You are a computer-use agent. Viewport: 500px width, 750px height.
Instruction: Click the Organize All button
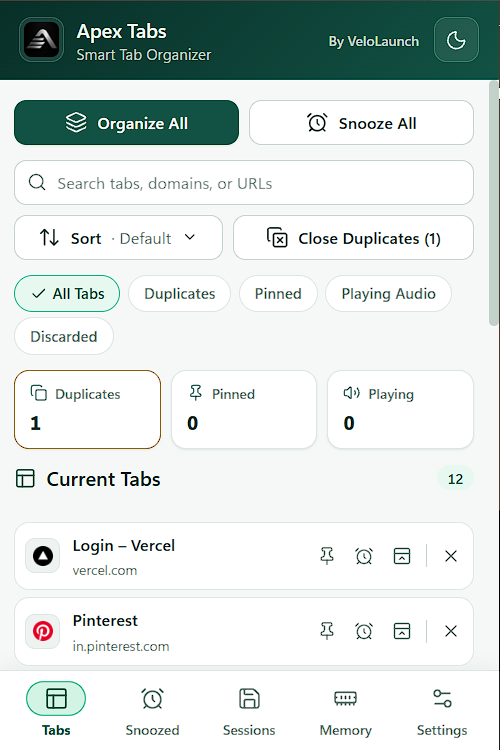pos(126,123)
